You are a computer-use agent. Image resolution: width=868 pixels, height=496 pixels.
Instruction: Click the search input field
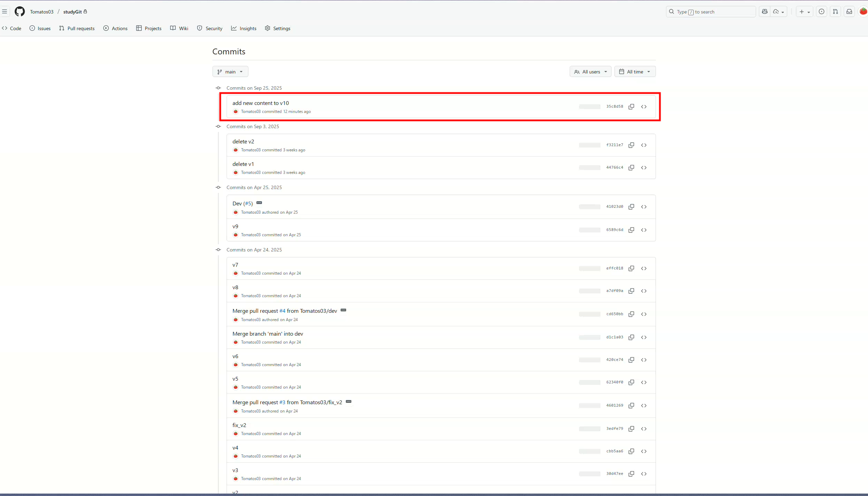(x=710, y=12)
